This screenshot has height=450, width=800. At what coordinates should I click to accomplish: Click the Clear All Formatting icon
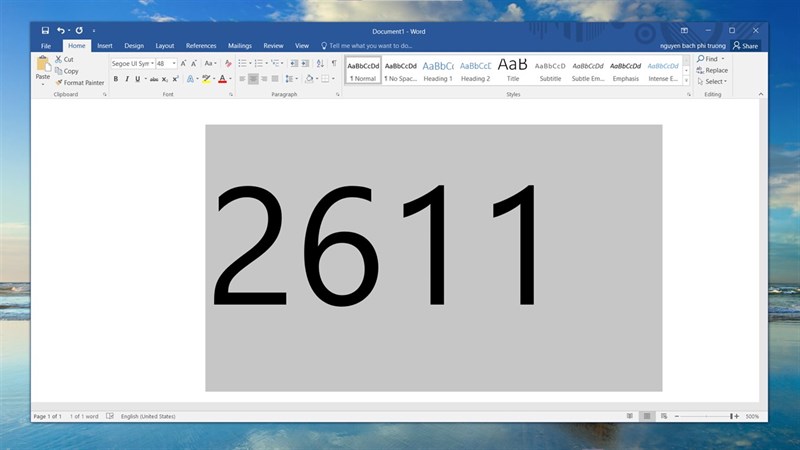(x=228, y=64)
